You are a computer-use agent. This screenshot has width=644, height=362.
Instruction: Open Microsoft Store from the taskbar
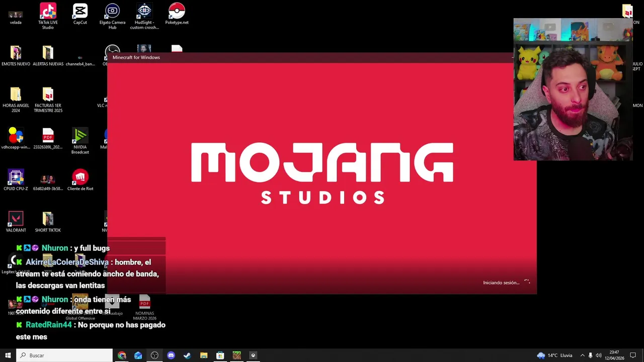point(220,355)
